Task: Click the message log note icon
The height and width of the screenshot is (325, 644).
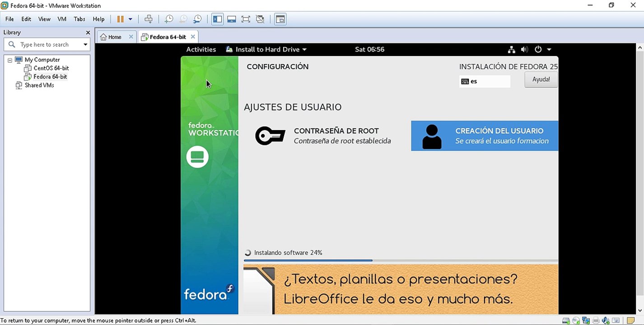Action: (631, 320)
